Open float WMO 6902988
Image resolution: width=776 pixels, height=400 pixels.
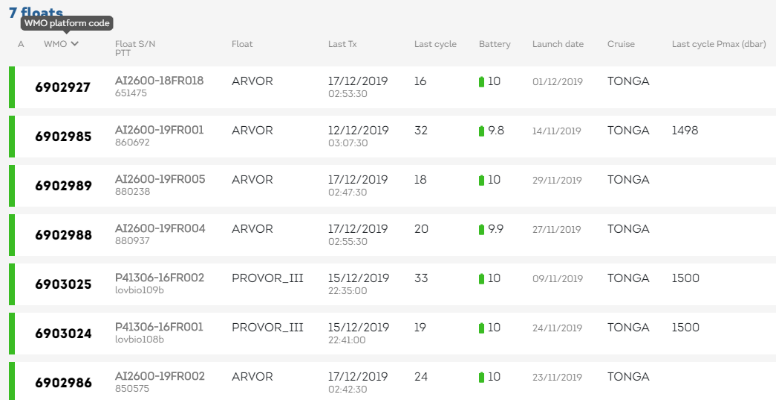coord(63,235)
